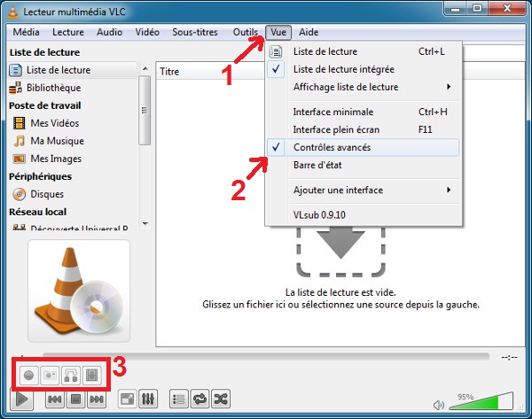Image resolution: width=532 pixels, height=419 pixels.
Task: Take a snapshot with the camera icon
Action: pyautogui.click(x=51, y=375)
